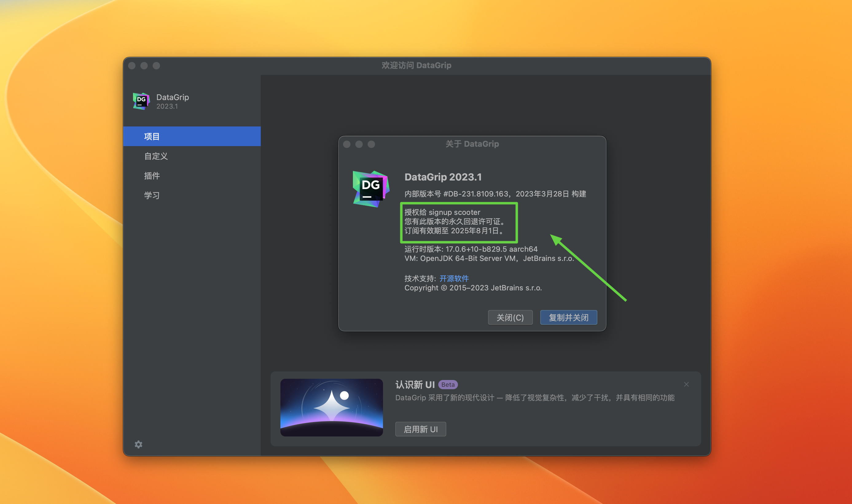Click the new UI preview thumbnail

click(x=331, y=407)
